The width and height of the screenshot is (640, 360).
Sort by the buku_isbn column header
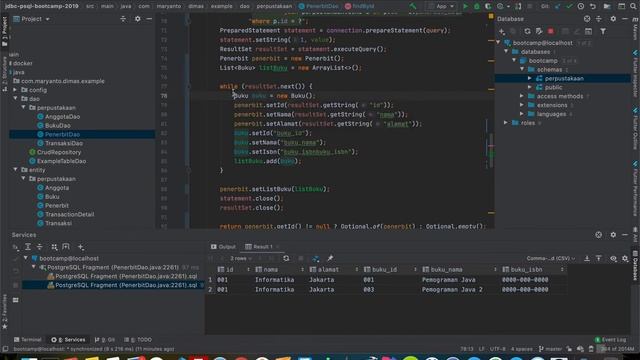pos(533,270)
